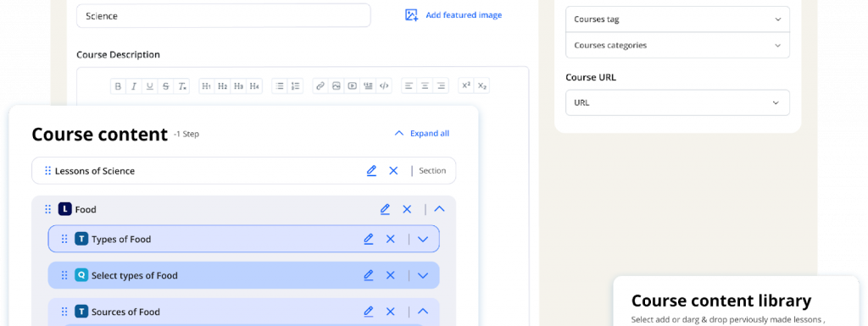
Task: Toggle italic formatting in Course Description
Action: 134,86
